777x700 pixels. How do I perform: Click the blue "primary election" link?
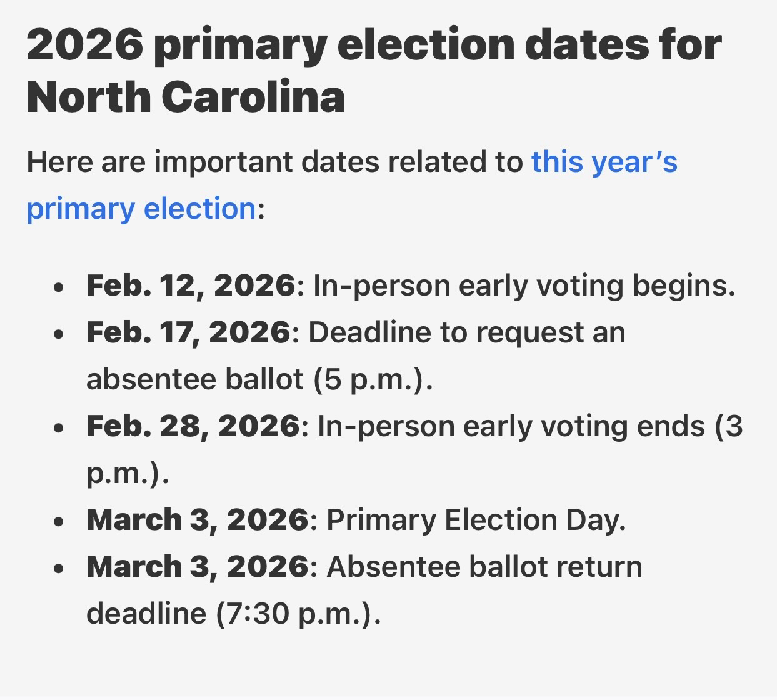pyautogui.click(x=141, y=209)
